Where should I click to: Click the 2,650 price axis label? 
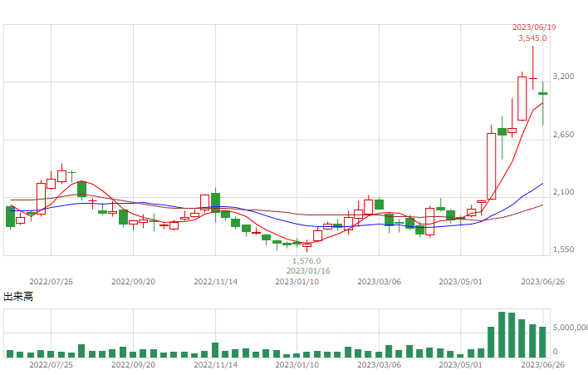coord(564,135)
